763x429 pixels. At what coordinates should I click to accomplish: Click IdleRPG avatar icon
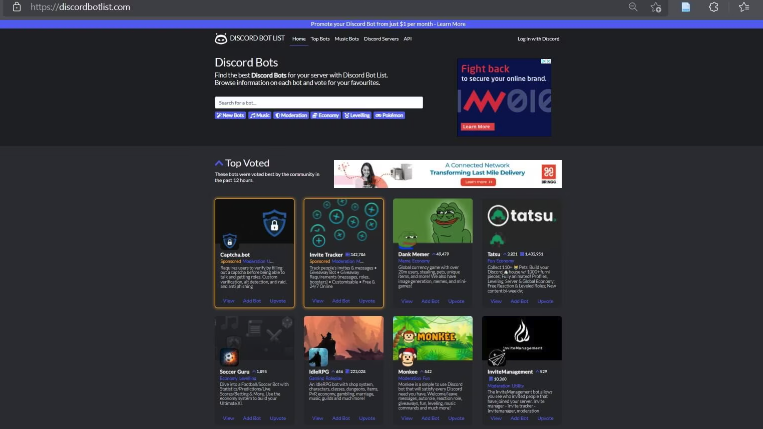click(x=318, y=358)
